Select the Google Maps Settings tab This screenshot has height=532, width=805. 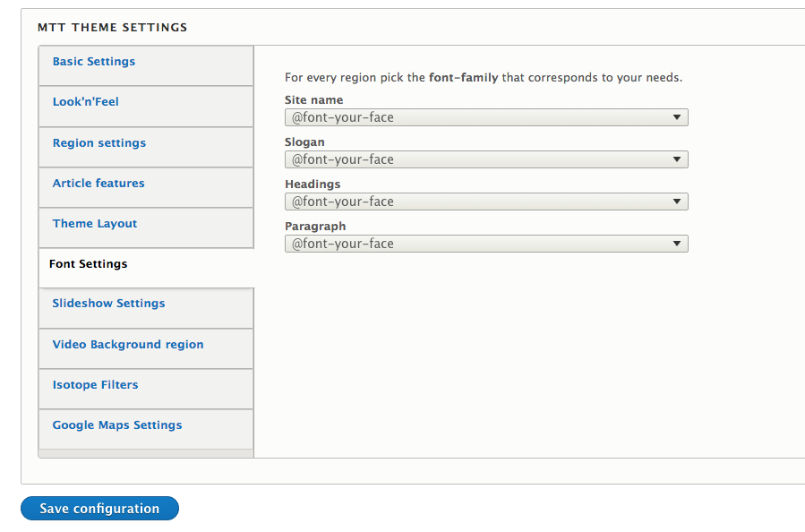point(146,429)
